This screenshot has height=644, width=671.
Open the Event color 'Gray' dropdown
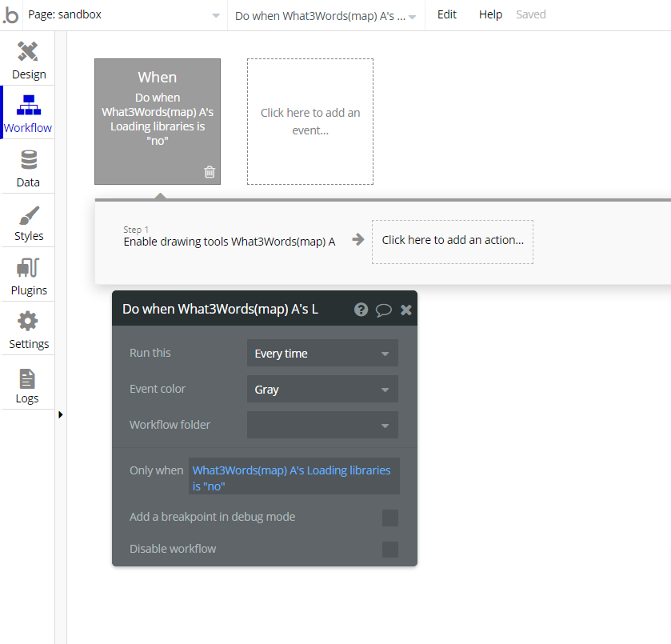322,390
